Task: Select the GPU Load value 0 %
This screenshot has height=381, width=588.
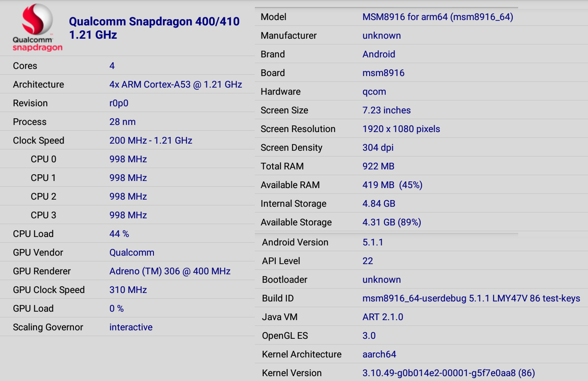Action: pos(117,309)
